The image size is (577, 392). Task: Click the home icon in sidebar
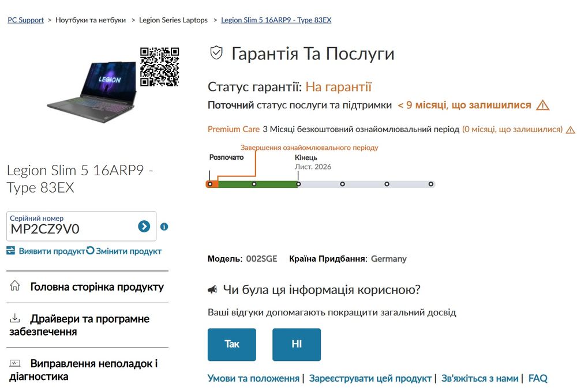point(15,285)
